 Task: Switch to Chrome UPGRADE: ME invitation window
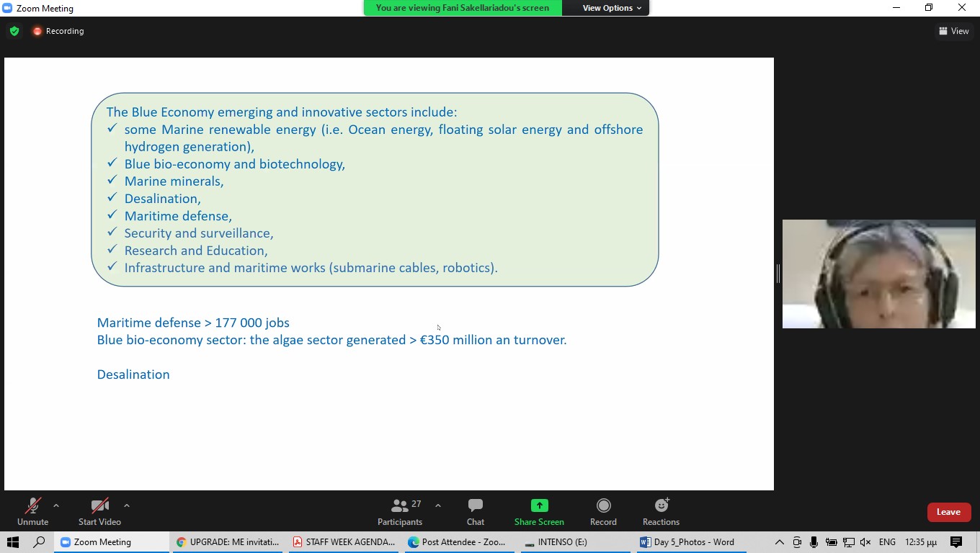[228, 542]
